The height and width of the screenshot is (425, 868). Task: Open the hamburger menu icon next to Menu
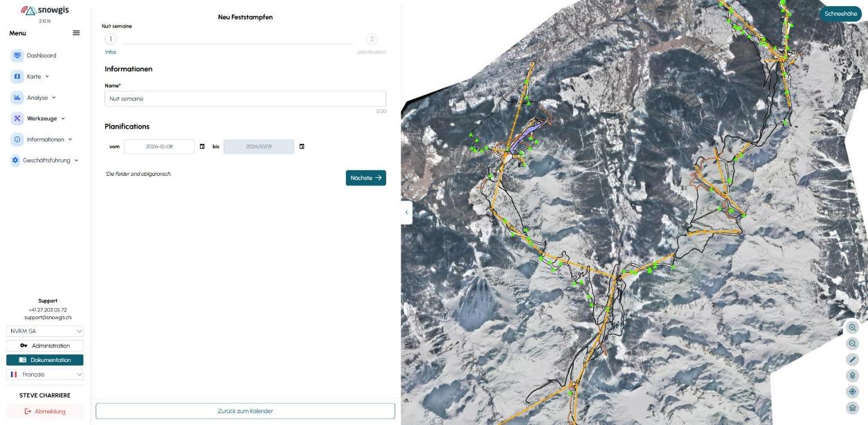pos(76,33)
